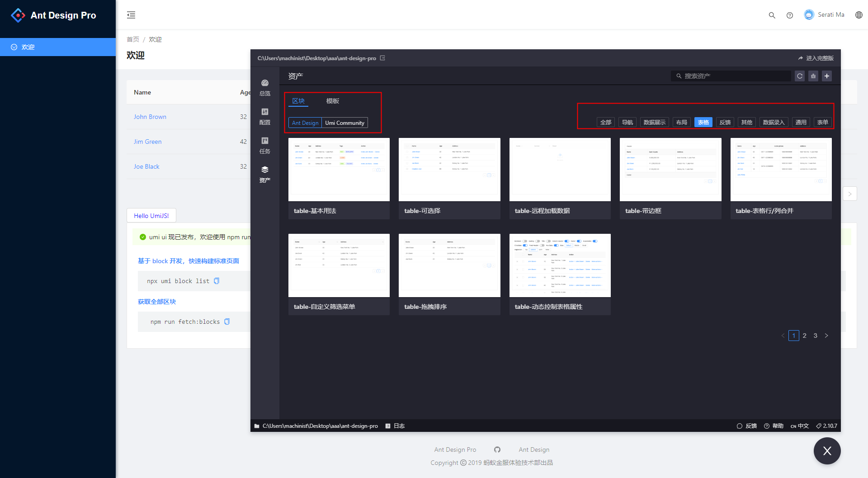Select the Ant Design source option
The height and width of the screenshot is (478, 868).
pyautogui.click(x=305, y=123)
